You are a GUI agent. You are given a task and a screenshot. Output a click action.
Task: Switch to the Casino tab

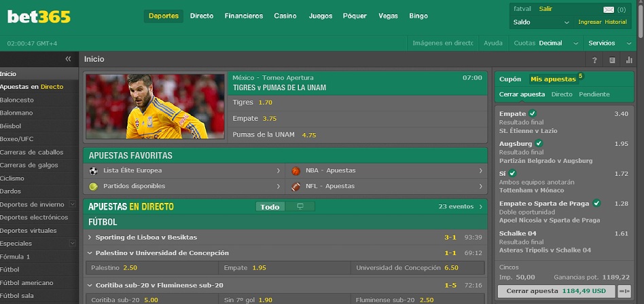click(x=285, y=16)
